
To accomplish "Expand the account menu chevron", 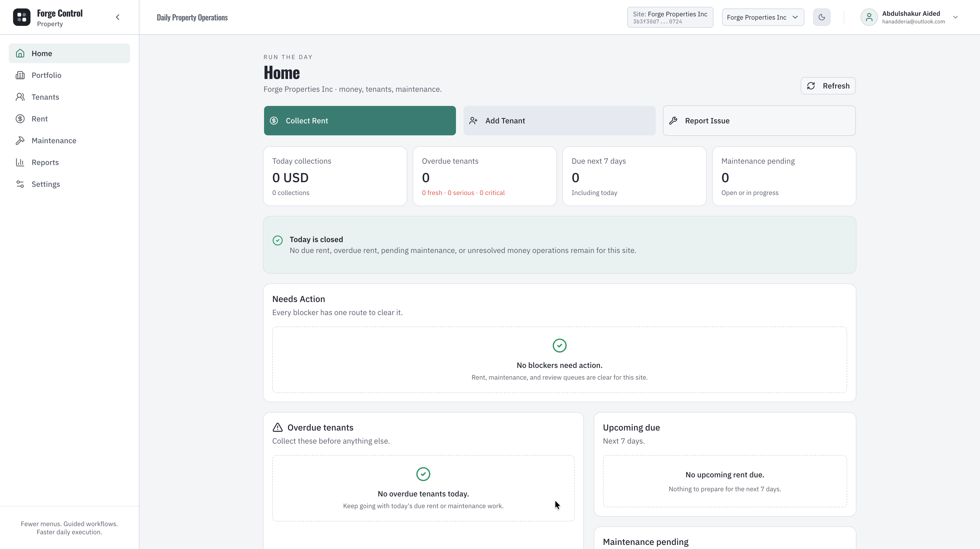I will [955, 17].
